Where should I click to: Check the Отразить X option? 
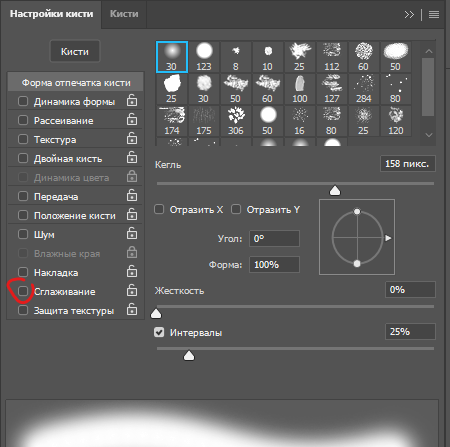click(x=159, y=209)
